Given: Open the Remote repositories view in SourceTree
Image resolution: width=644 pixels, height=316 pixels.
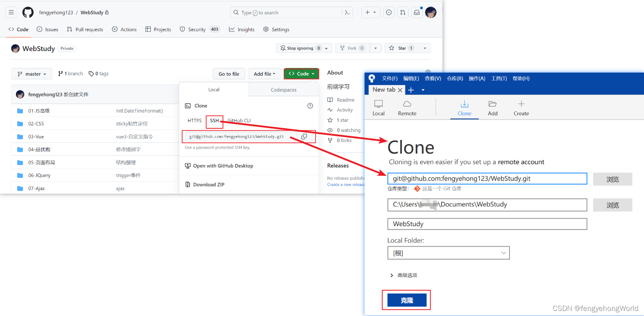Looking at the screenshot, I should pos(407,108).
